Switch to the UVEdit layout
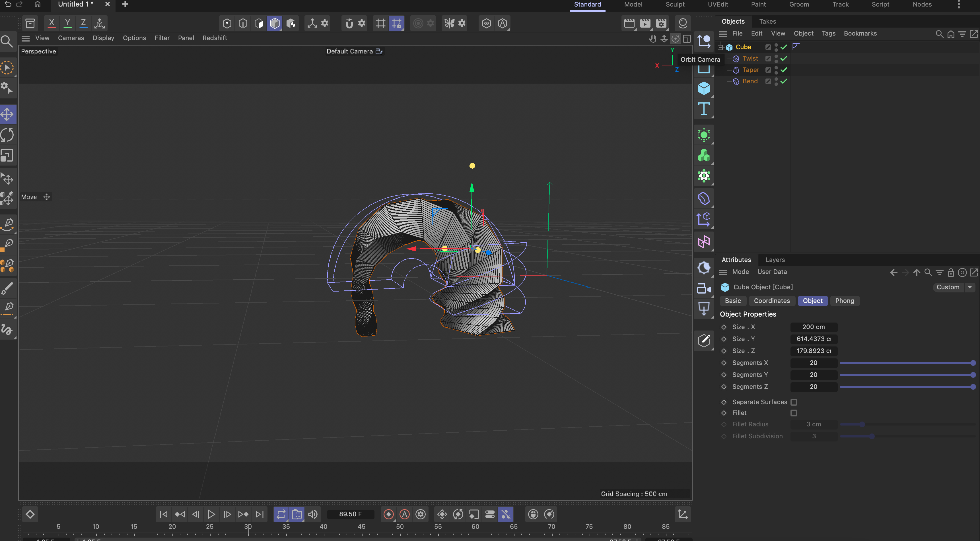 (x=718, y=5)
